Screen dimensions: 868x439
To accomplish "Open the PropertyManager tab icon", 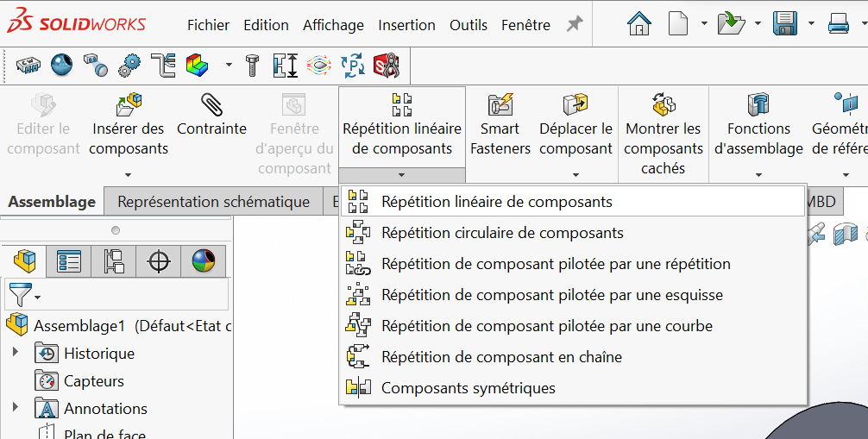I will point(69,260).
